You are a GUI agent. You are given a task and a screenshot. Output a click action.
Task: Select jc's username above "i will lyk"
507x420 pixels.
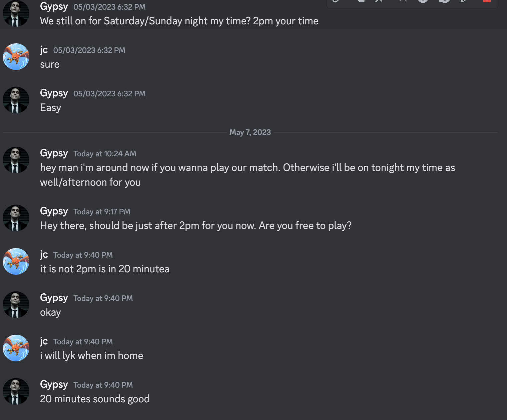pos(44,341)
